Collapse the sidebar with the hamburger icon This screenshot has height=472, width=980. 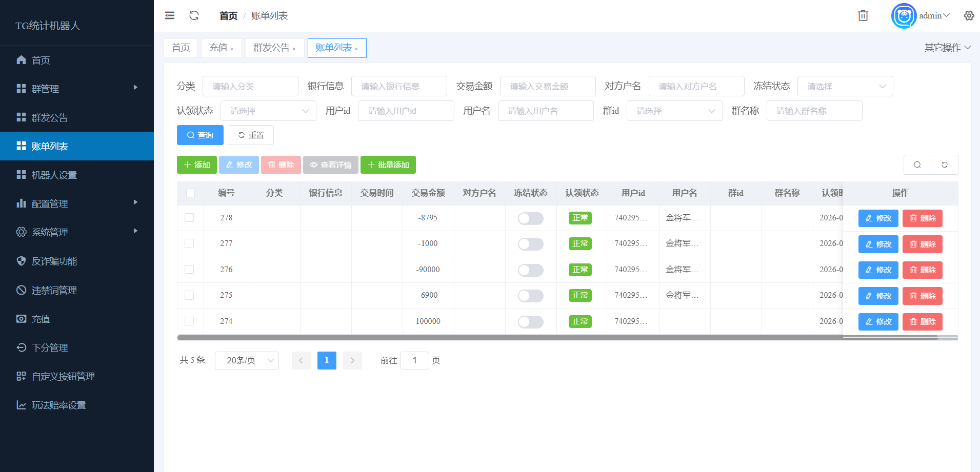click(170, 15)
